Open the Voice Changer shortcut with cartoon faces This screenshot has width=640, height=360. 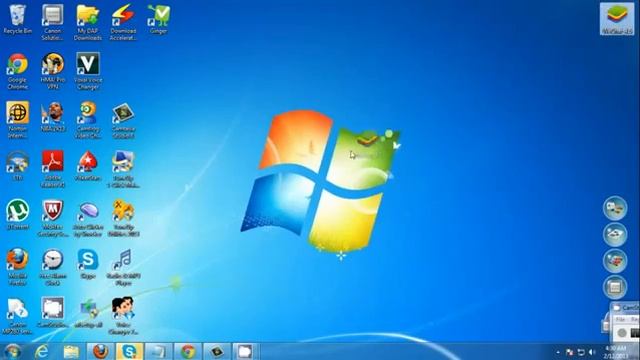(123, 316)
